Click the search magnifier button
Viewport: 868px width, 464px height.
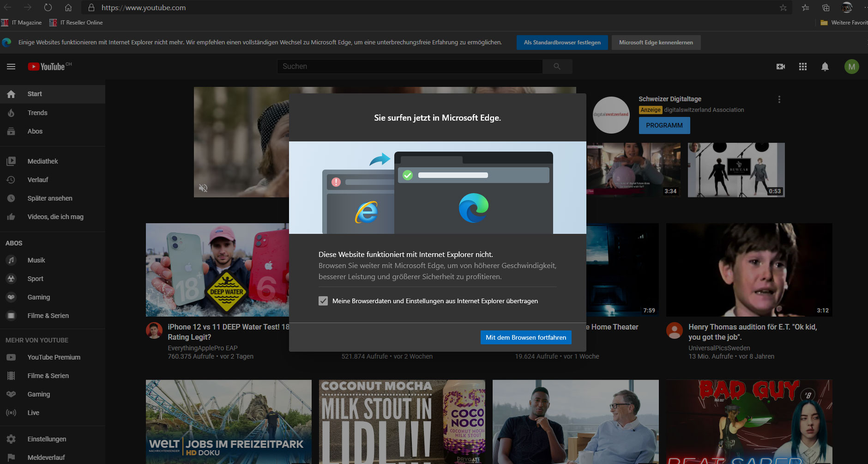pos(557,67)
